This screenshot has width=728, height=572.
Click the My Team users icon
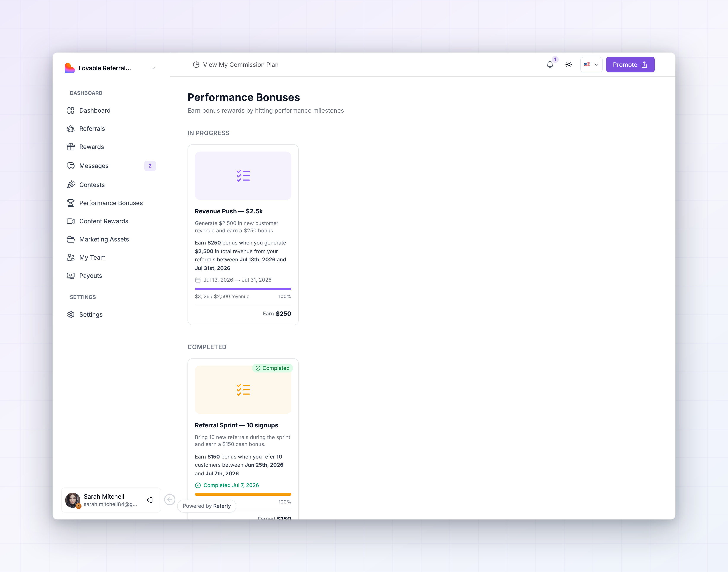71,257
